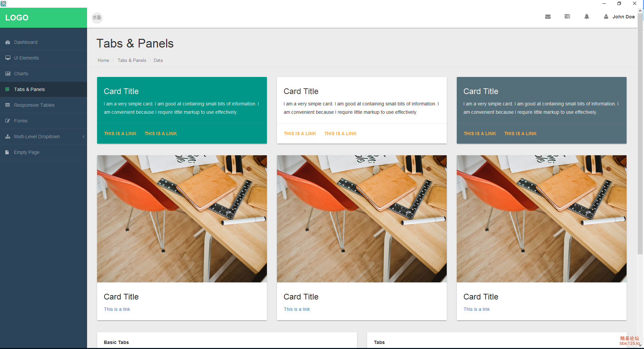Click first THIS IS A LINK on grey-blue card

[x=480, y=134]
